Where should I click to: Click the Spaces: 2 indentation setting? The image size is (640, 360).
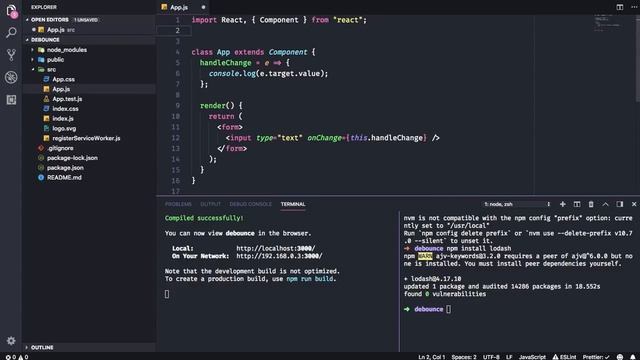(x=464, y=357)
